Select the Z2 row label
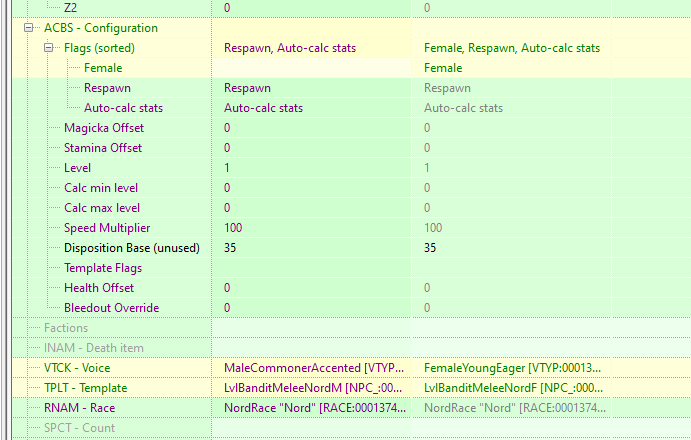Image resolution: width=691 pixels, height=440 pixels. [x=70, y=7]
